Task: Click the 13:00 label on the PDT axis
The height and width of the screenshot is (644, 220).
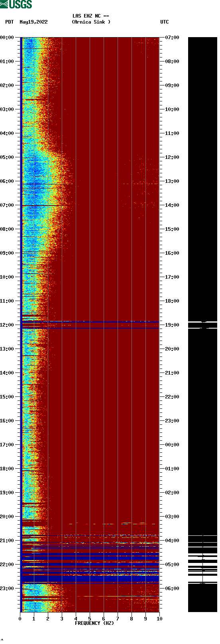Action: [x=7, y=349]
